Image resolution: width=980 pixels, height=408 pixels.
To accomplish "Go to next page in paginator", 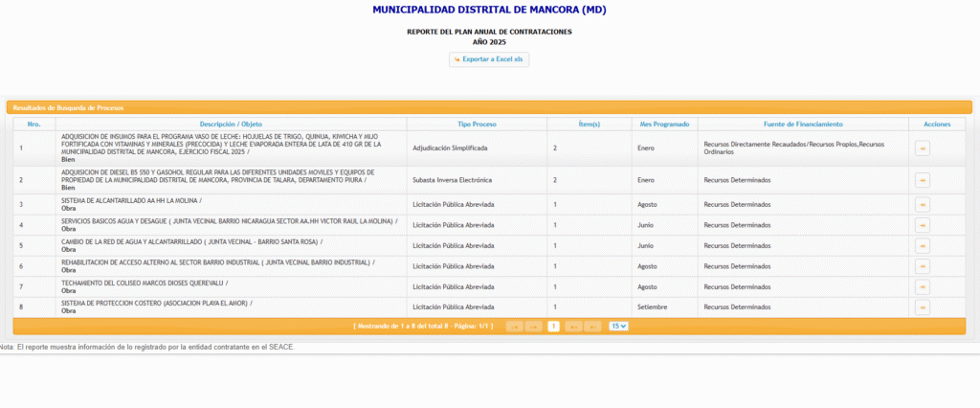I will coord(573,326).
